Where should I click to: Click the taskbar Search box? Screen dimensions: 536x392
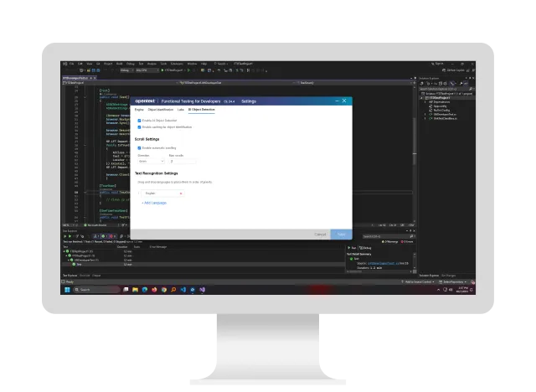point(97,290)
